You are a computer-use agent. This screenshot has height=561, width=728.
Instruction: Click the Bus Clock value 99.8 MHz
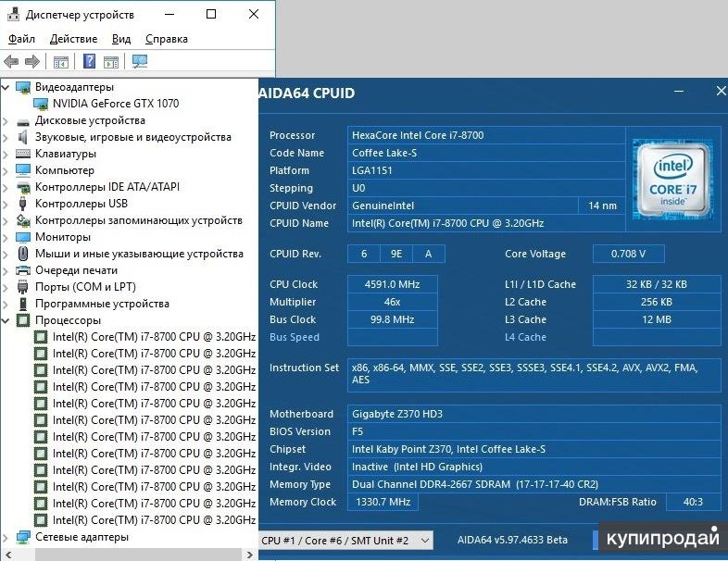(x=393, y=319)
